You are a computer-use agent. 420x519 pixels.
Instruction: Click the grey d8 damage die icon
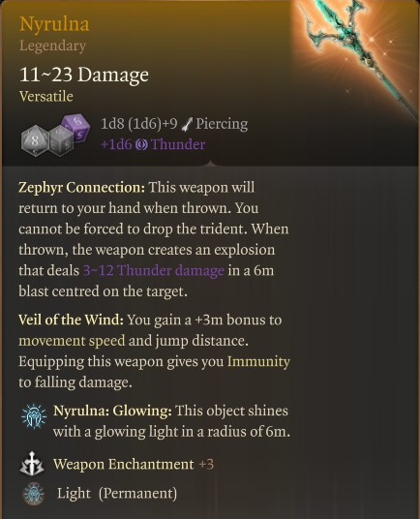[x=34, y=140]
